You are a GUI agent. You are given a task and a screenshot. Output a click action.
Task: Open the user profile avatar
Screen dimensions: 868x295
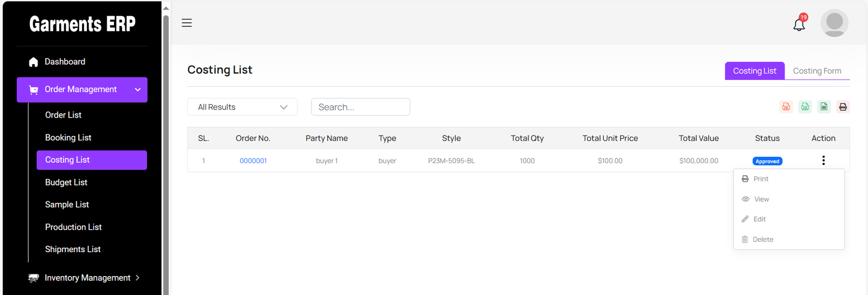tap(834, 23)
